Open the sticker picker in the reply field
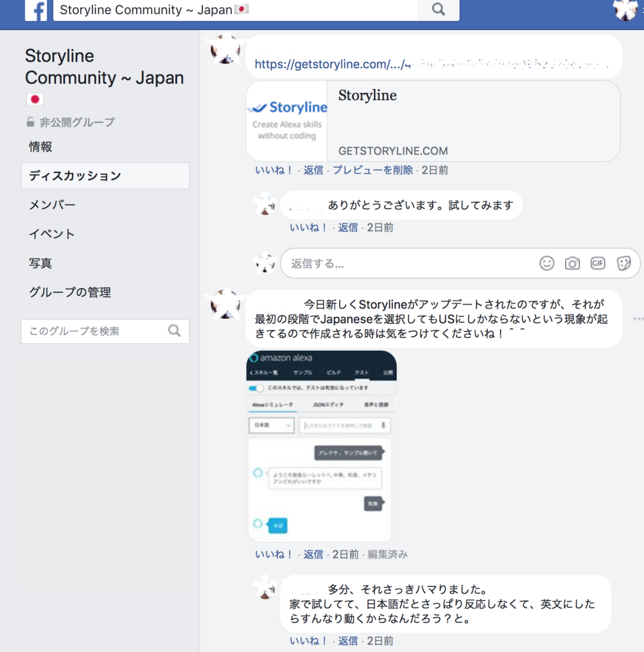 pos(622,262)
